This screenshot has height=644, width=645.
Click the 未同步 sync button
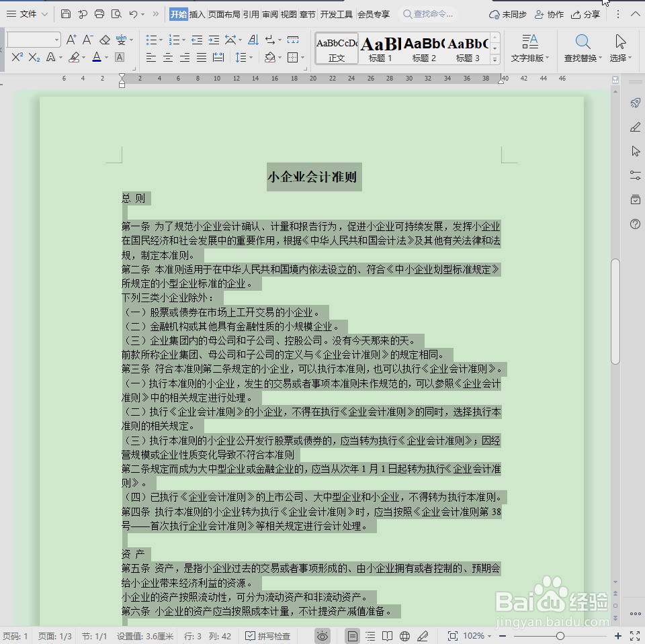508,14
